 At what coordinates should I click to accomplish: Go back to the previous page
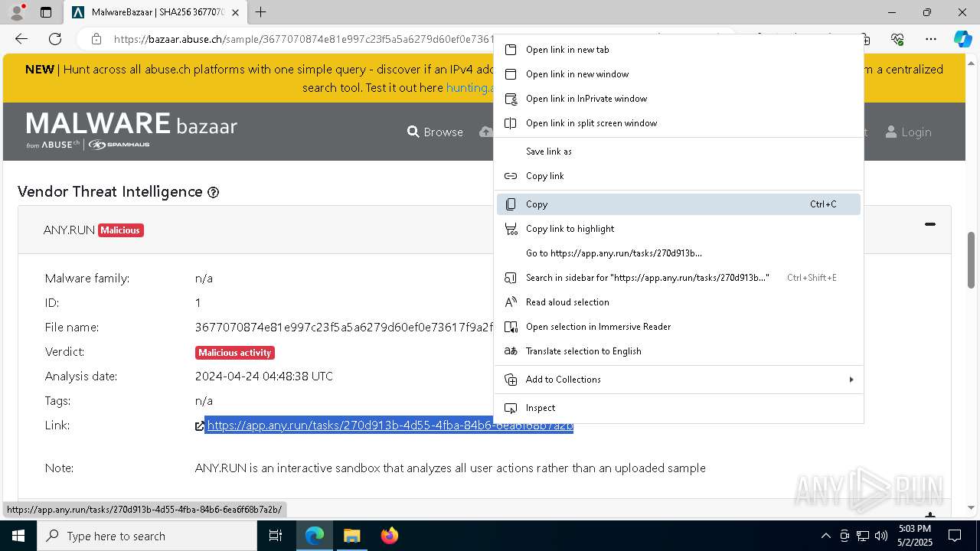(21, 39)
